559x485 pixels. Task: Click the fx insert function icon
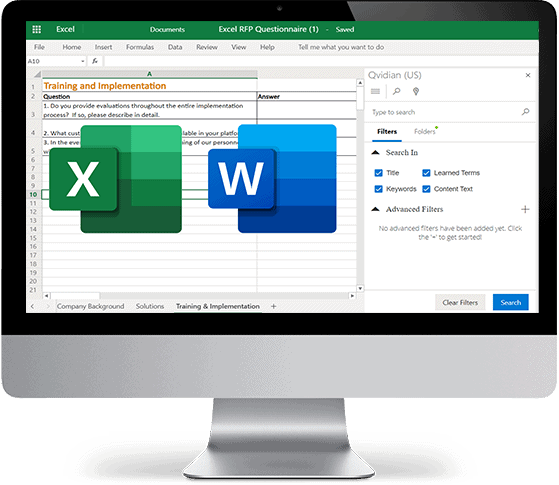point(95,61)
